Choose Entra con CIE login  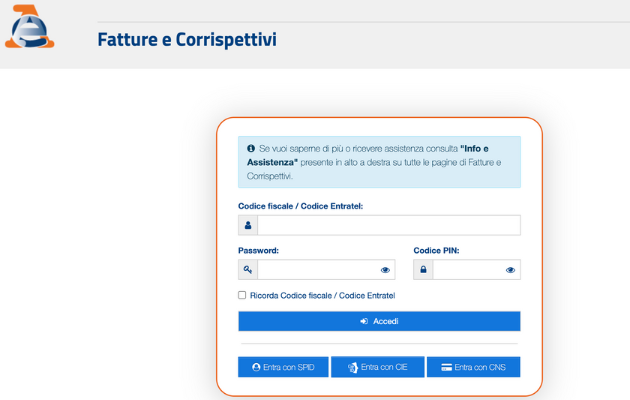tap(378, 367)
